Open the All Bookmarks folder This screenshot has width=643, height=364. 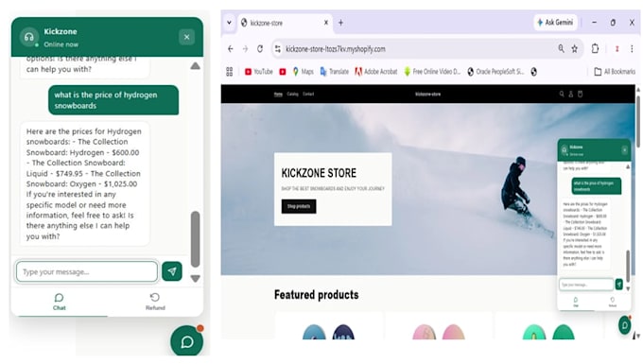(615, 72)
